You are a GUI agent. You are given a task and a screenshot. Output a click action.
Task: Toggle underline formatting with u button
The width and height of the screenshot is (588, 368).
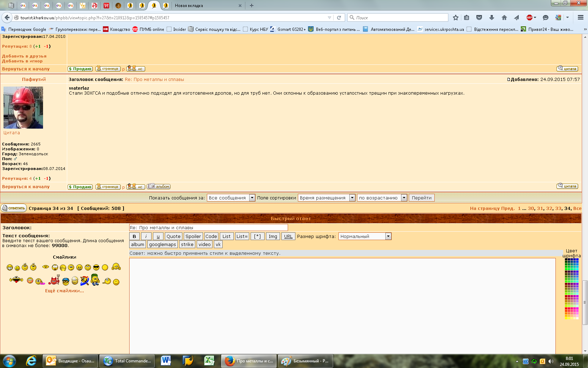point(158,236)
